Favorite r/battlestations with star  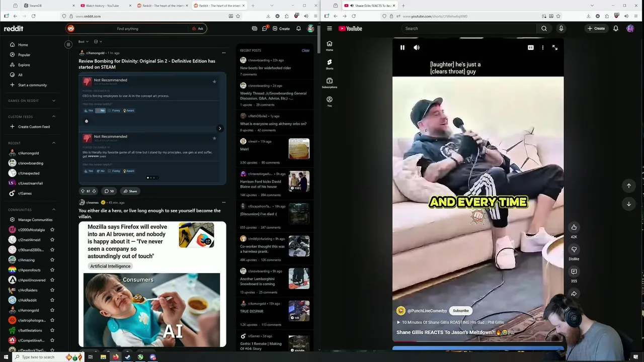(x=52, y=330)
